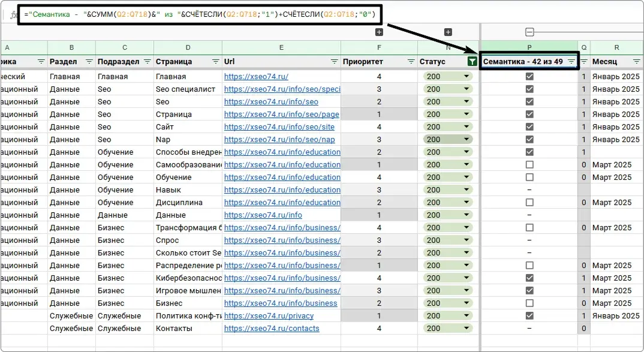Select the Семантика - 42 из 49 header cell
The image size is (644, 352).
(529, 62)
